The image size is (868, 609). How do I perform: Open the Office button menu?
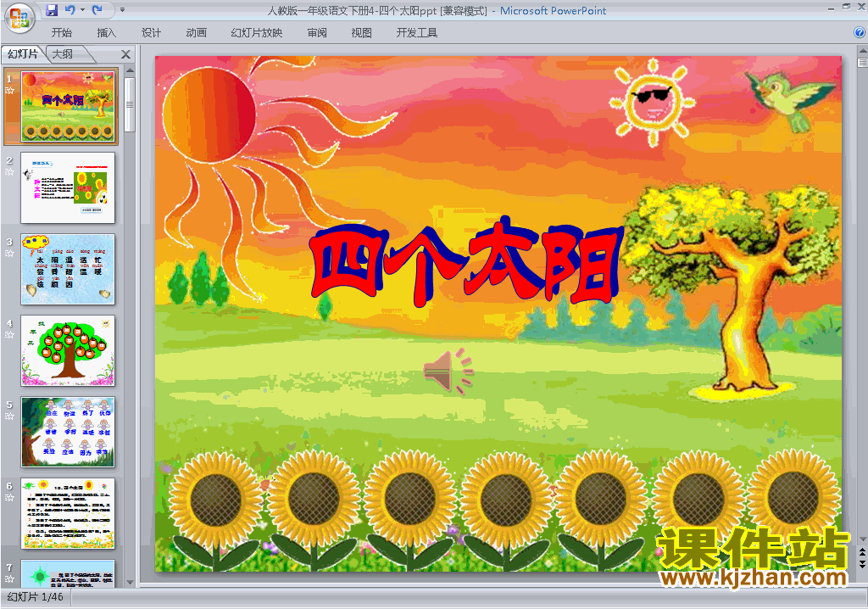click(19, 19)
